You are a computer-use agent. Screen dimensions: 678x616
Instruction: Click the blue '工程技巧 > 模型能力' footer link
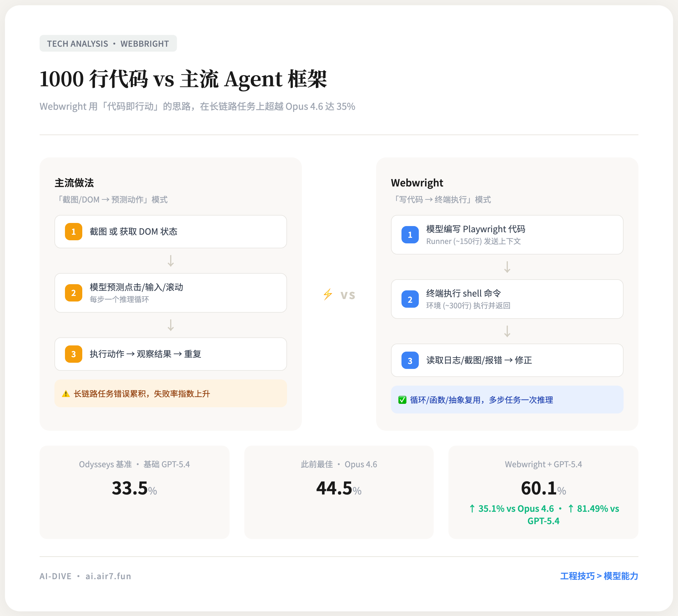click(x=599, y=576)
